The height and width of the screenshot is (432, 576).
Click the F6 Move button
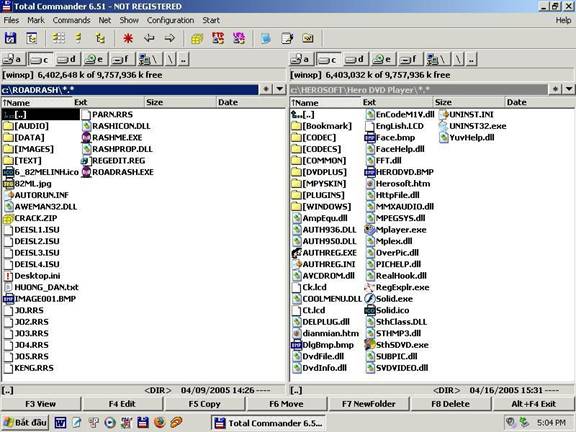click(286, 404)
